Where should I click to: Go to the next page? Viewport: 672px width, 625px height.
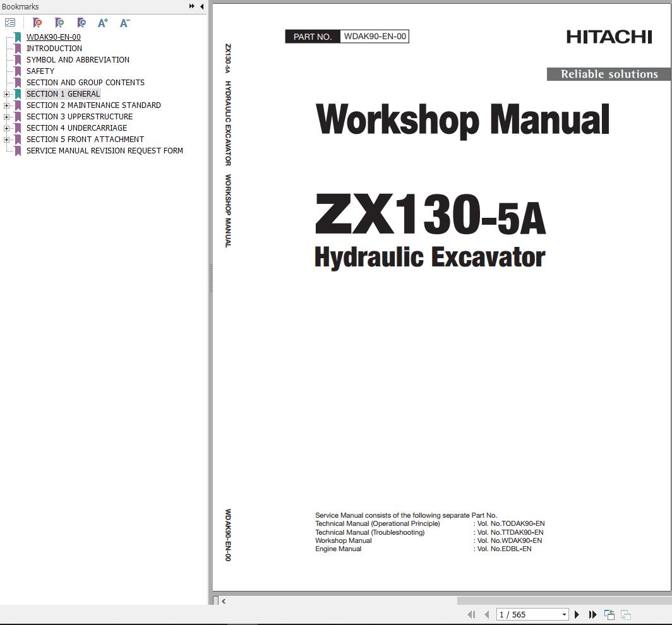pos(577,615)
